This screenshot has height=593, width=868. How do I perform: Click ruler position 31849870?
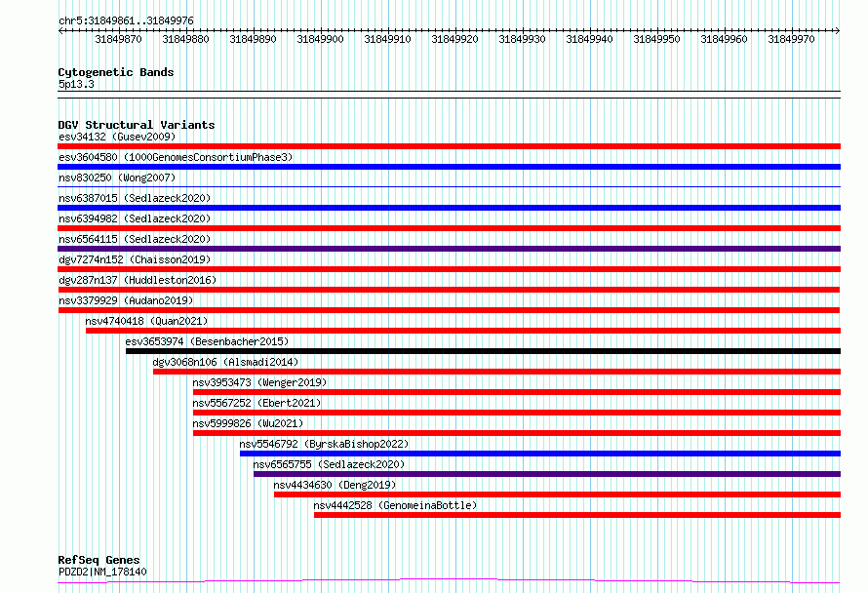pyautogui.click(x=118, y=39)
